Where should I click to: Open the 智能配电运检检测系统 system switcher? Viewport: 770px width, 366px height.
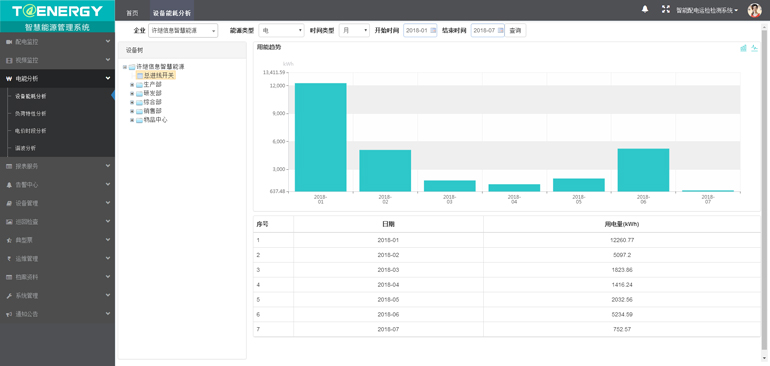pos(707,10)
